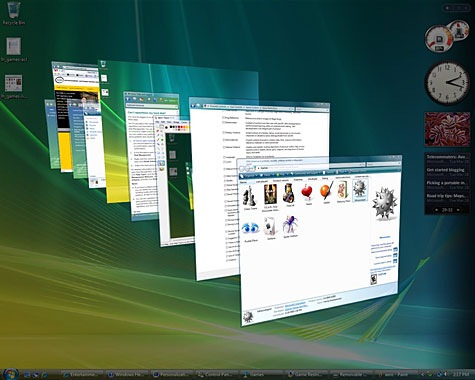Click the Windows Start orb
The width and height of the screenshot is (475, 380).
click(x=11, y=373)
